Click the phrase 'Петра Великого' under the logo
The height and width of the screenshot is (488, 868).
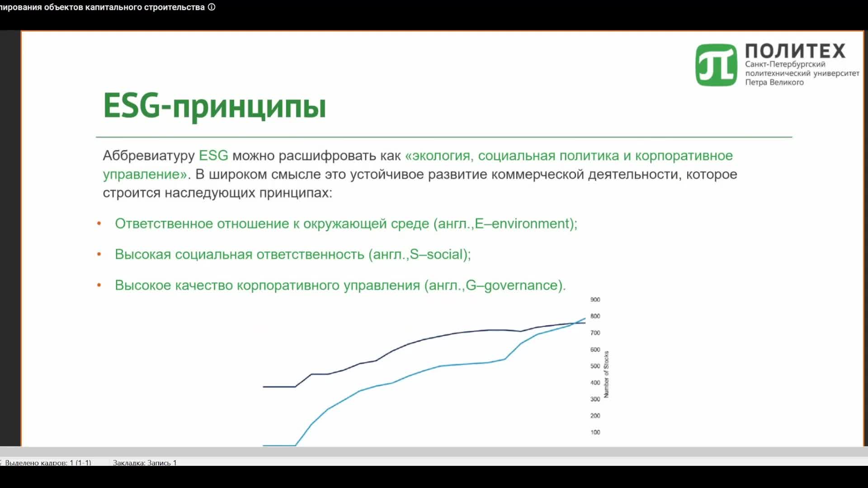[774, 82]
